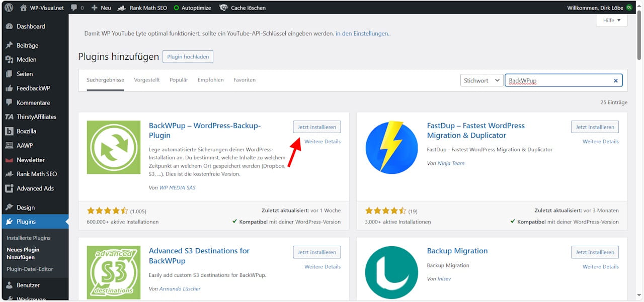Open Installierte Plugins submenu item

pos(29,238)
